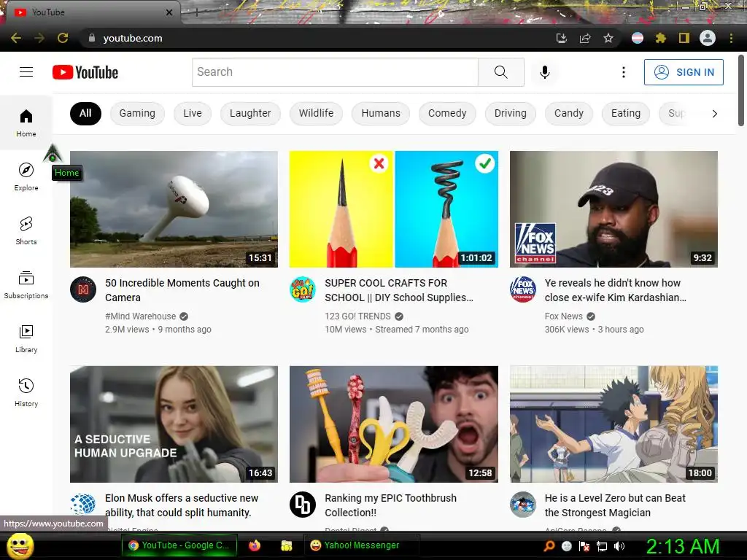Select the Humans filter chip
747x560 pixels.
tap(381, 113)
